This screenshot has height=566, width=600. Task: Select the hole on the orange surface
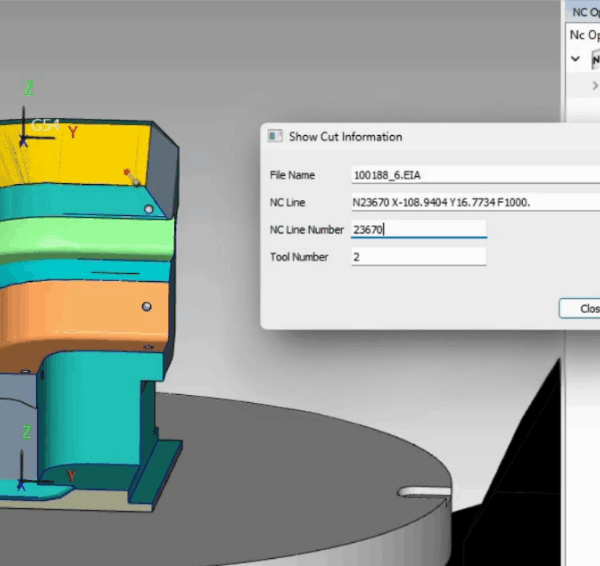tap(147, 307)
